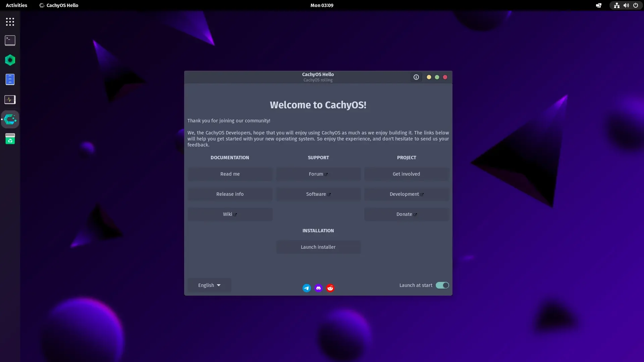Open the CachyOS Hello app menu
644x362 pixels.
(59, 5)
